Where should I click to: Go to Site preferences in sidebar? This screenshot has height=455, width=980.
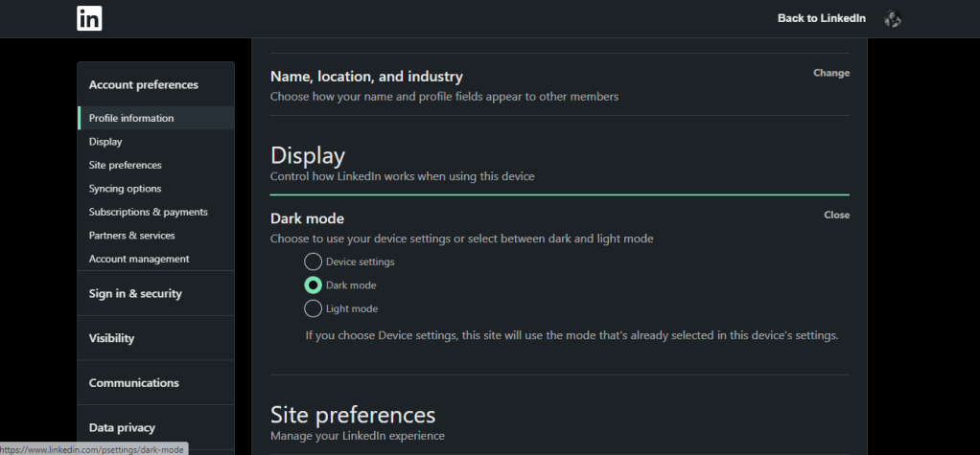(x=125, y=166)
